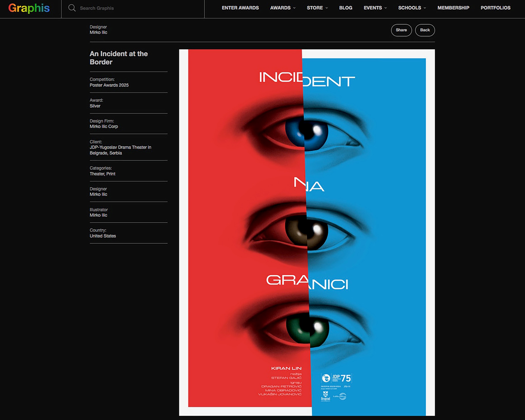
Task: Click the Graphis rainbow logo
Action: (x=29, y=8)
